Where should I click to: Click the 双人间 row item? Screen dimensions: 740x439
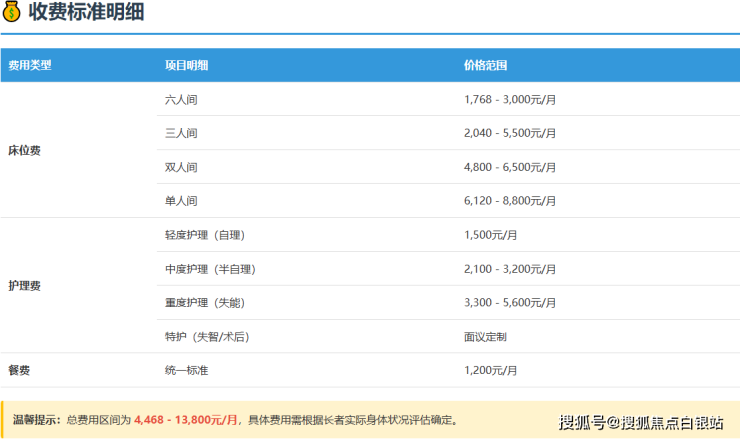(181, 167)
